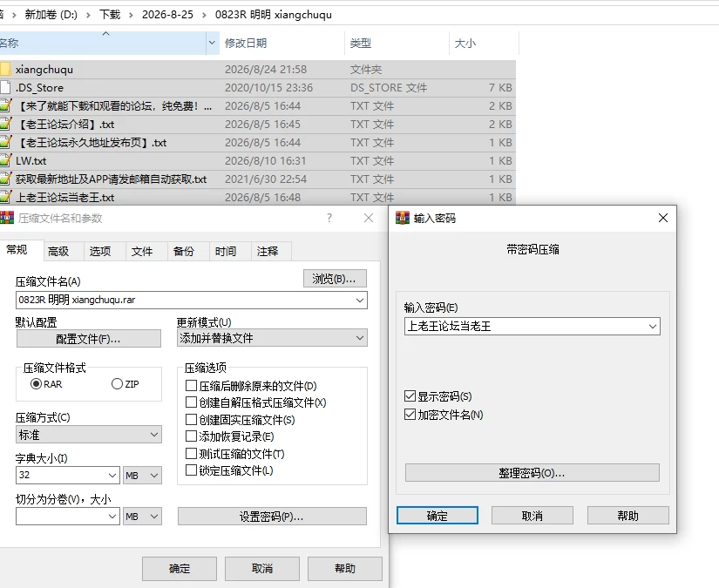The width and height of the screenshot is (719, 588).
Task: Click the 浏览(B)... button
Action: tap(335, 279)
